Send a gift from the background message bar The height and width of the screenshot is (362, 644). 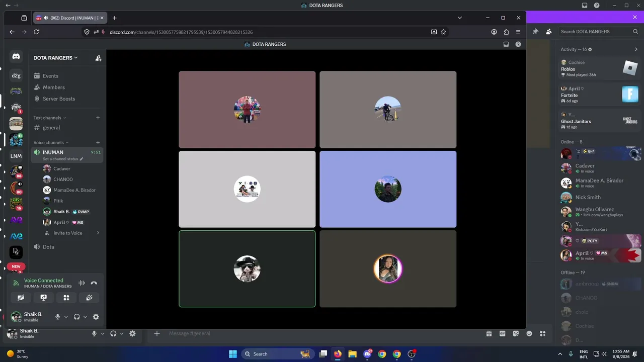coord(489,333)
